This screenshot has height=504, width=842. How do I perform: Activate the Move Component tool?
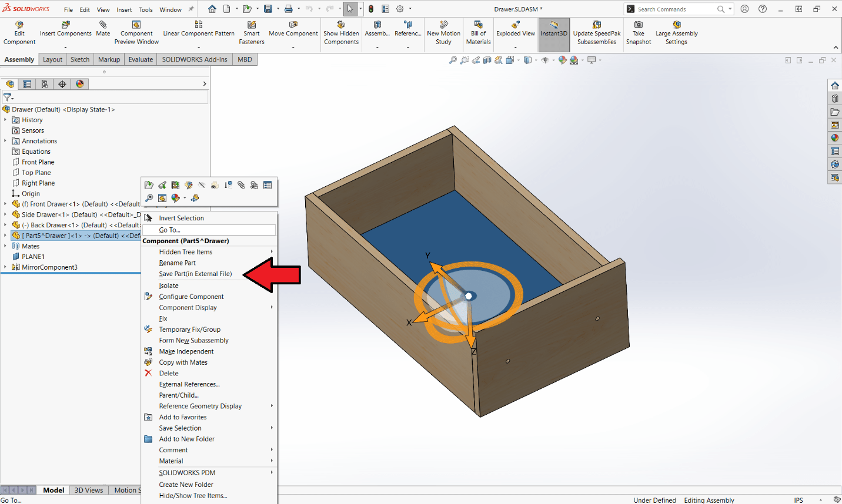293,26
